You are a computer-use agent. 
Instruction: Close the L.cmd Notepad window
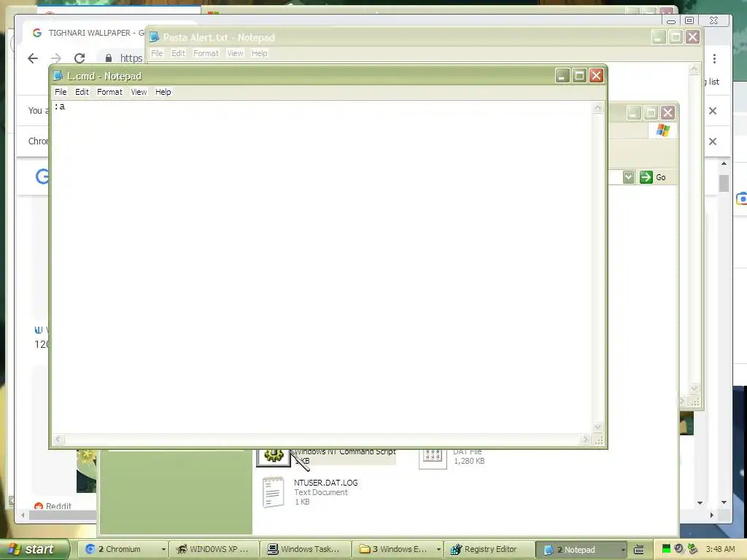pyautogui.click(x=597, y=76)
